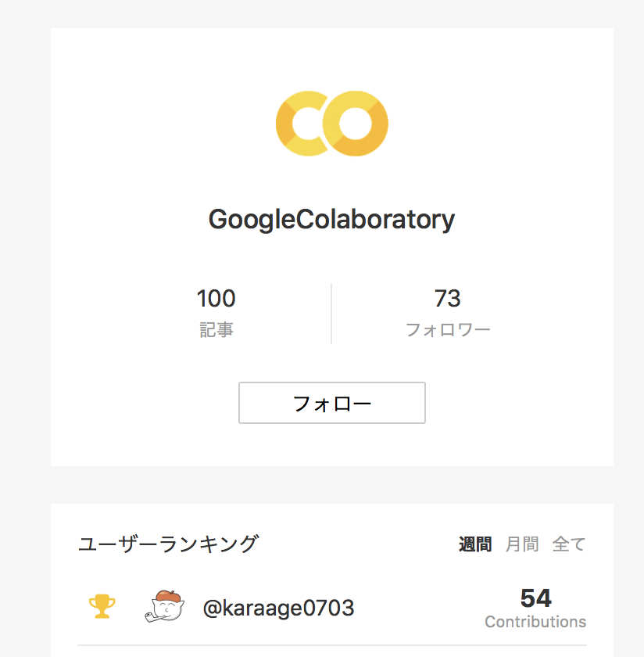This screenshot has height=657, width=644.
Task: Switch to the 全て ranking tab
Action: point(570,544)
